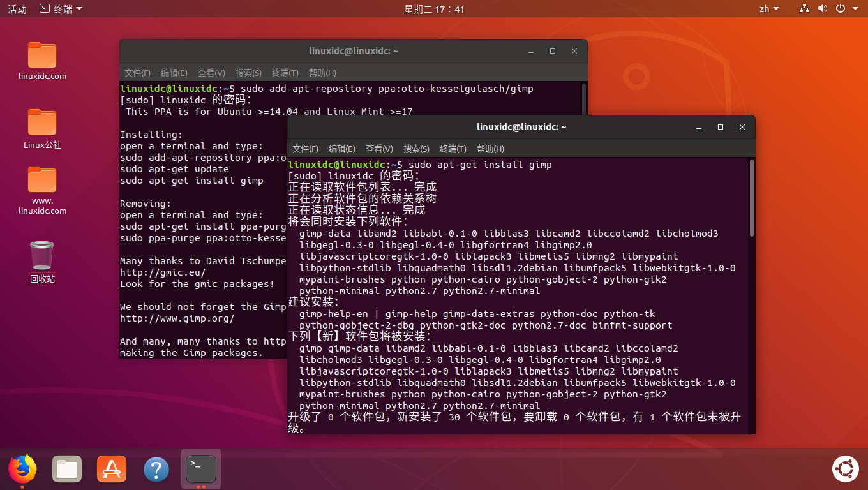Open 文件(F) menu in the front terminal
The height and width of the screenshot is (490, 868).
(305, 149)
